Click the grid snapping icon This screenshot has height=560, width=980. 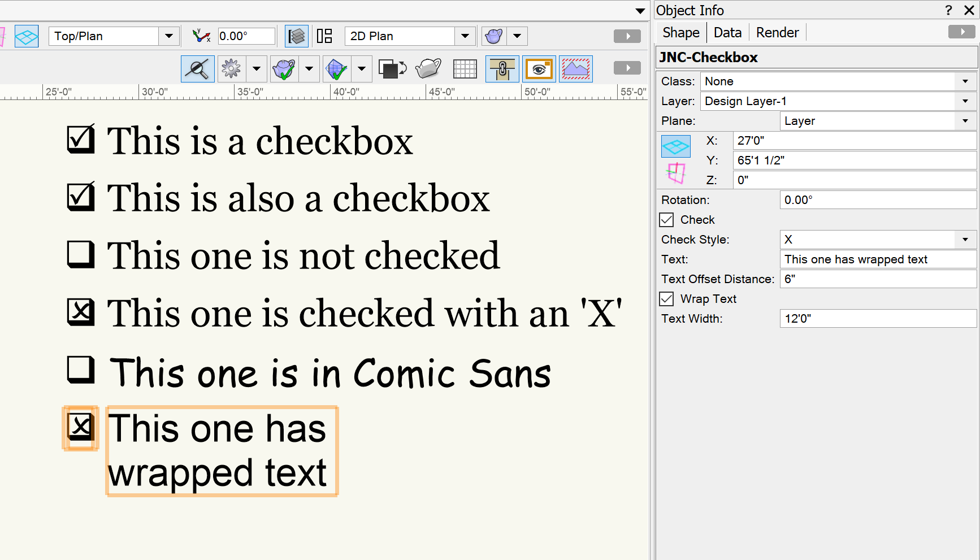[x=465, y=68]
